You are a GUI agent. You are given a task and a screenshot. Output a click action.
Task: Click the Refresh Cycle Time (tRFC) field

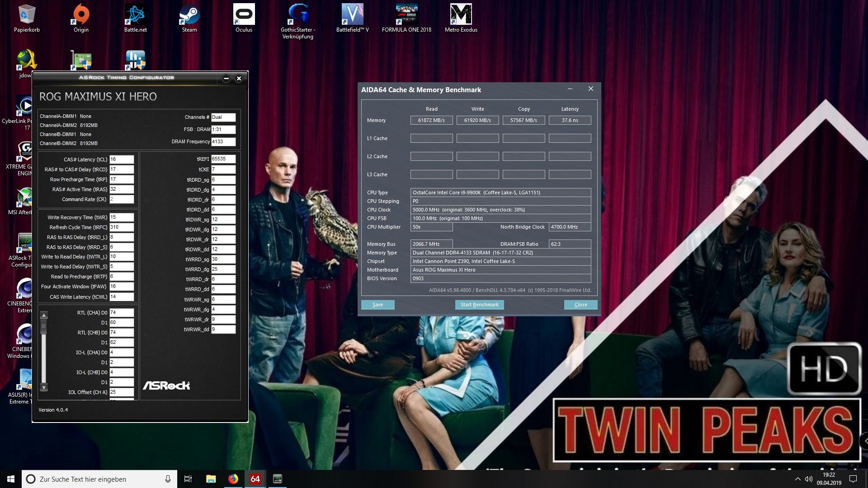122,227
